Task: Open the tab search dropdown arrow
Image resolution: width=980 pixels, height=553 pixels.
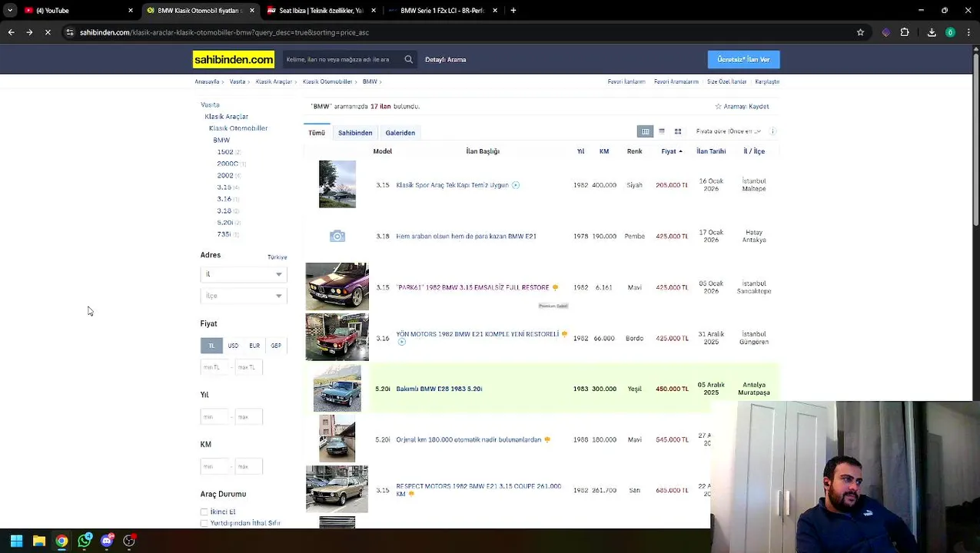Action: 10,10
